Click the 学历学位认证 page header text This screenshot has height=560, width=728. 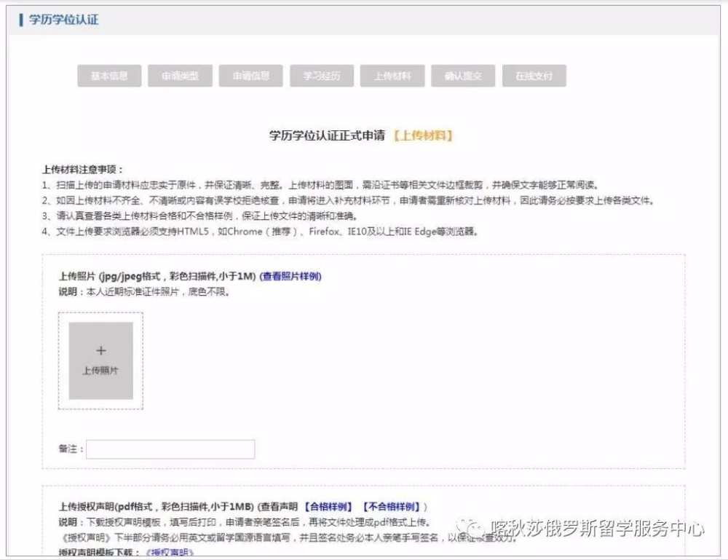point(63,20)
